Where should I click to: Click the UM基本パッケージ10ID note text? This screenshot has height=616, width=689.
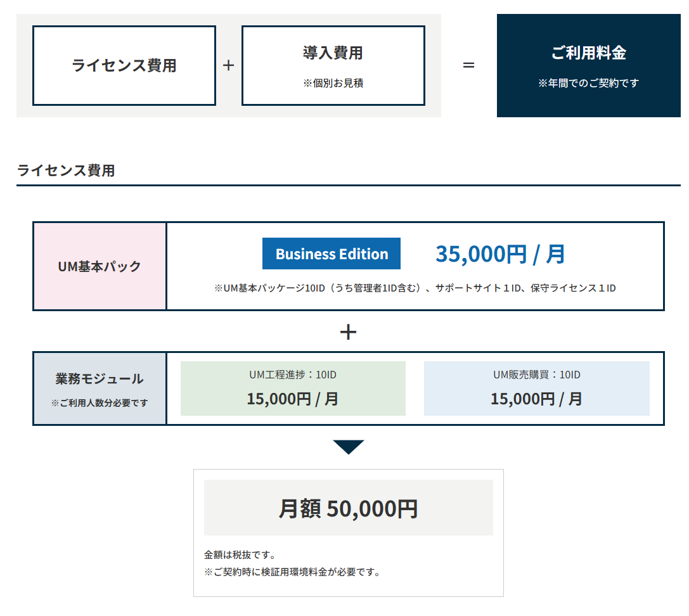pyautogui.click(x=415, y=288)
